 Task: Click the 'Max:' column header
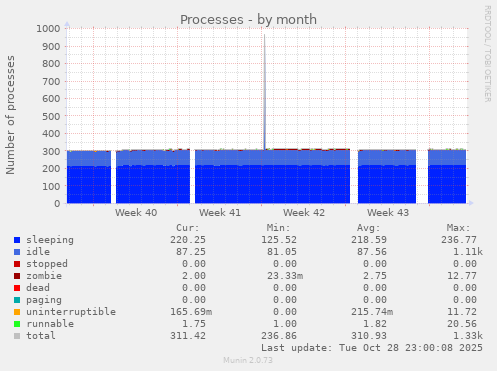458,228
